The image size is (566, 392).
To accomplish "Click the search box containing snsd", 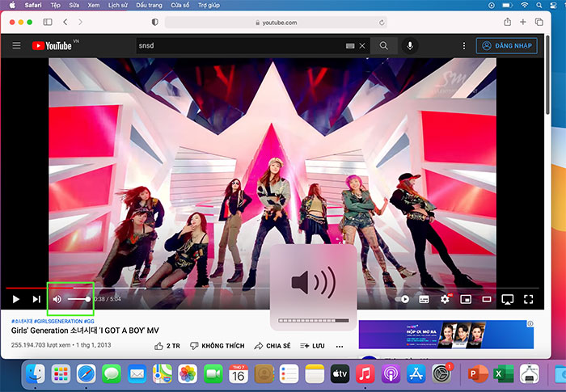I will click(x=239, y=46).
